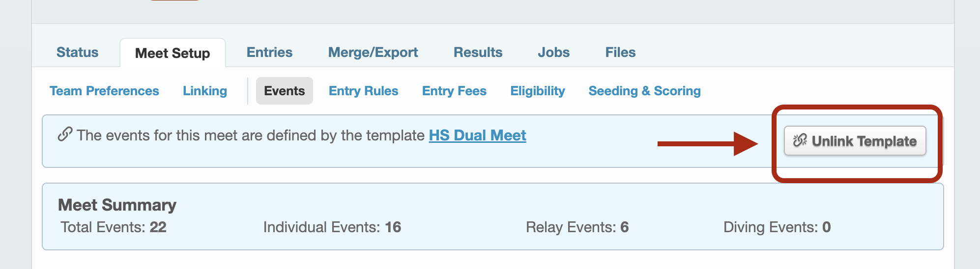Switch to the Status tab
Viewport: 980px width, 269px height.
77,53
